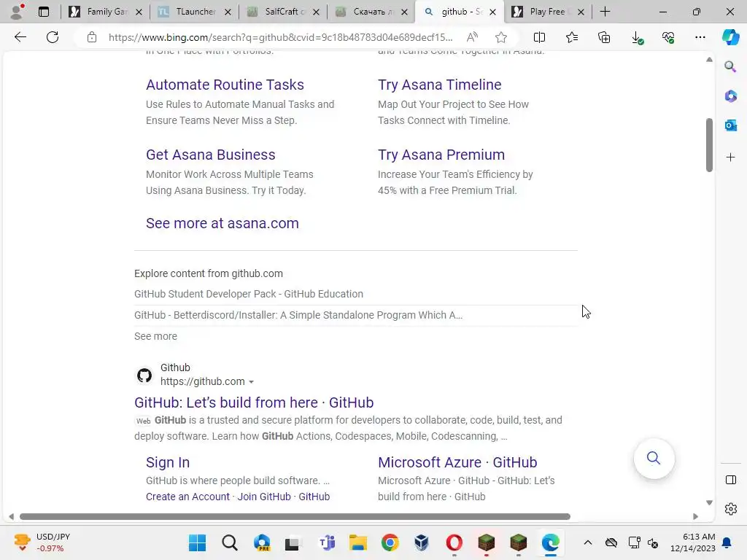Image resolution: width=747 pixels, height=560 pixels.
Task: Open Copilot sidebar icon
Action: click(730, 37)
